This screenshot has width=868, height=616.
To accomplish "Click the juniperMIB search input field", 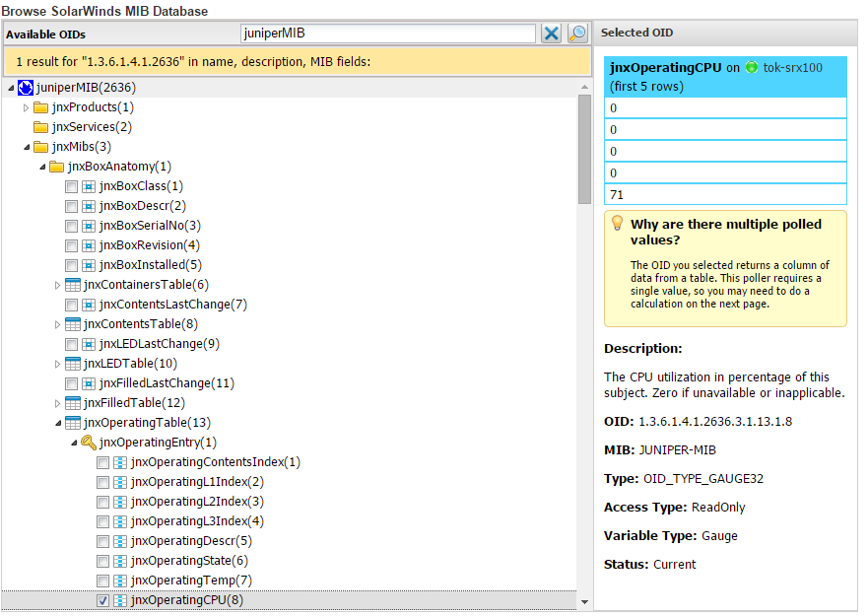I will coord(388,34).
